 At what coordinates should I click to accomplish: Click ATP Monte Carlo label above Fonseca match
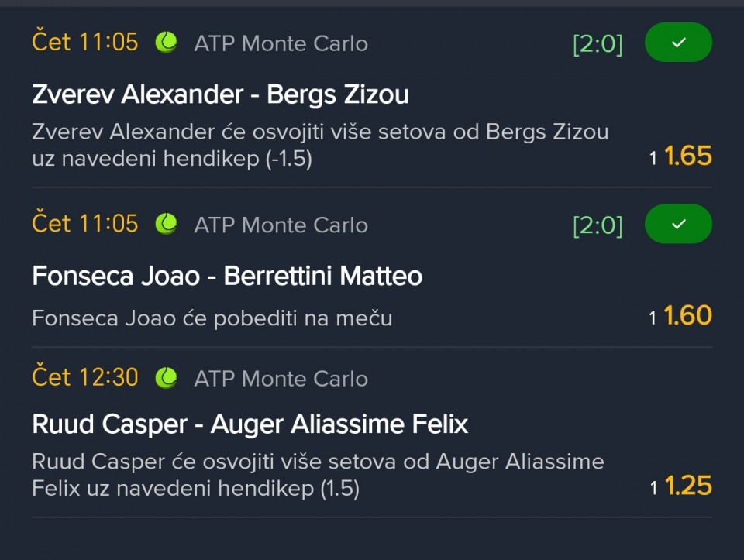(281, 225)
